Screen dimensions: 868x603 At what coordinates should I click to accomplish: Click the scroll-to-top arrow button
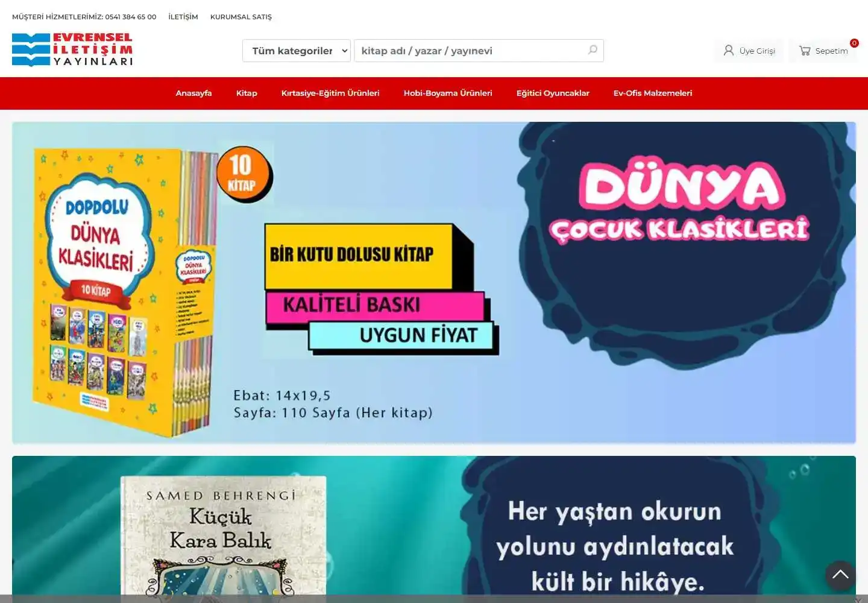coord(840,575)
